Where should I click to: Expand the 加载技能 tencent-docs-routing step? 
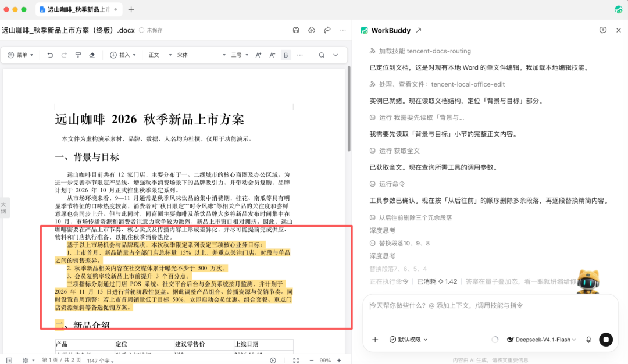pos(420,51)
